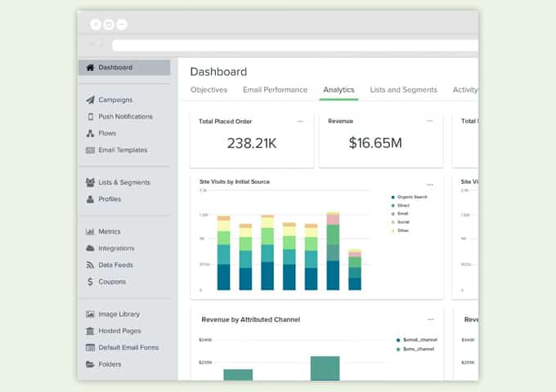Click the Coupons dollar sign icon
The width and height of the screenshot is (556, 392).
tap(90, 282)
